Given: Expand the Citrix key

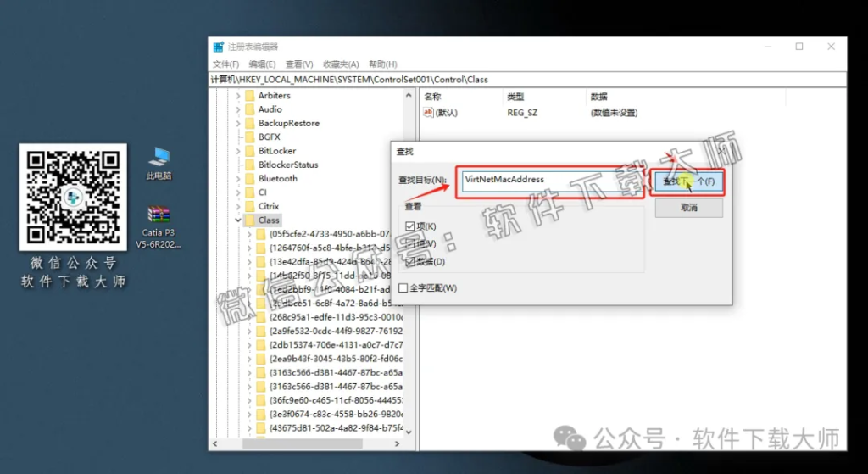Looking at the screenshot, I should (238, 206).
